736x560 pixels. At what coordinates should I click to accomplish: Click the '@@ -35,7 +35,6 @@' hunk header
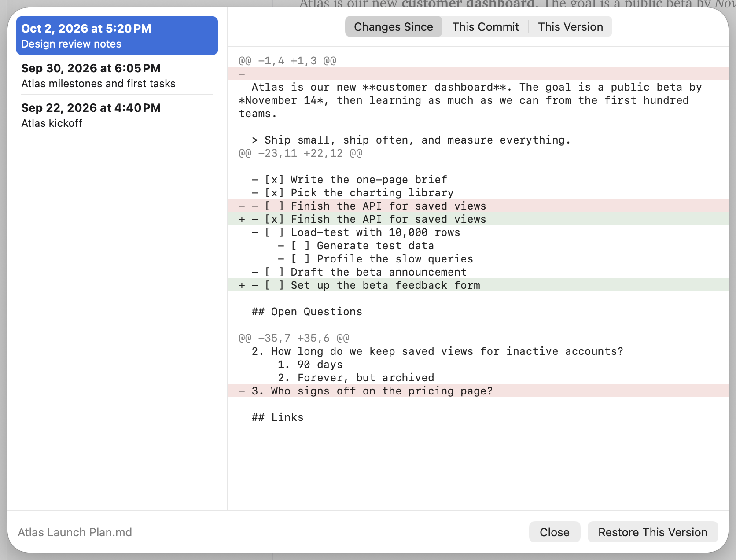coord(294,338)
